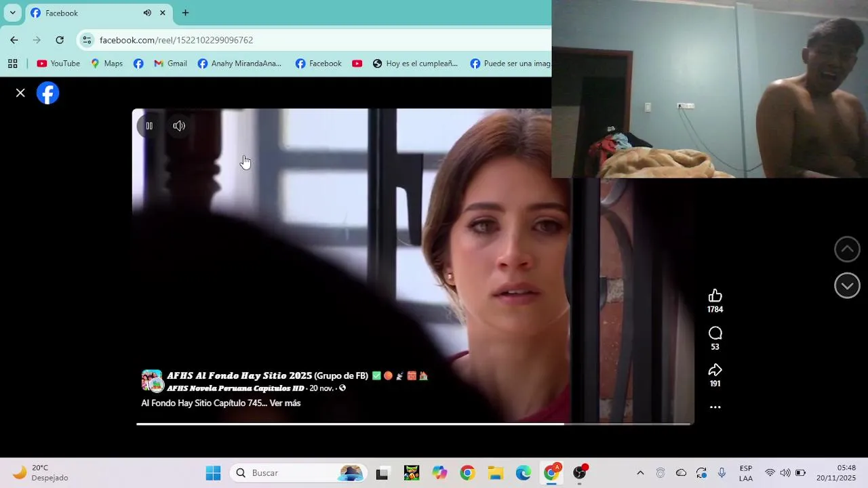
Task: Select the Facebook browser tab
Action: 98,13
